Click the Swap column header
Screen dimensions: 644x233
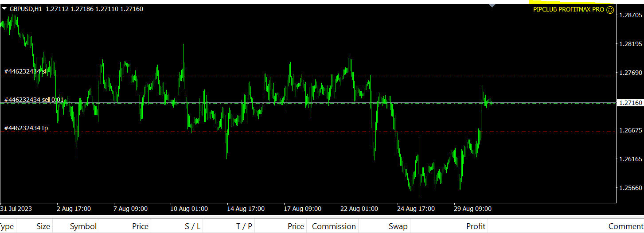tap(398, 226)
